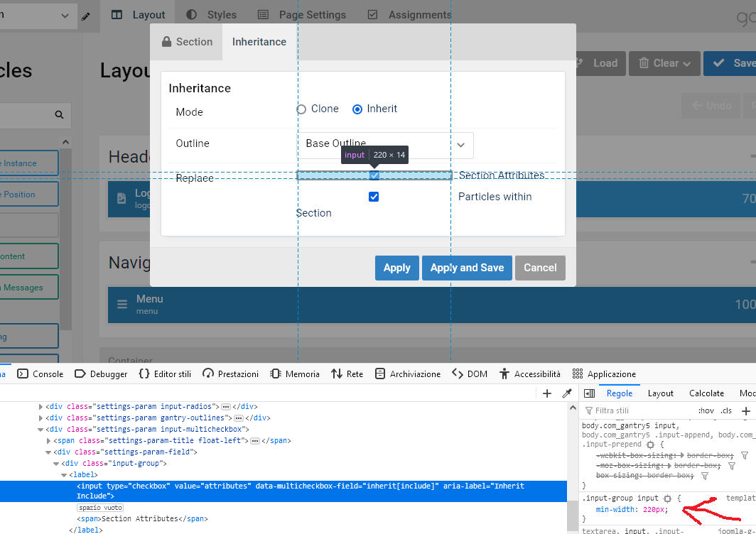Image resolution: width=756 pixels, height=534 pixels.
Task: Click the sidebar scroll-up chevron
Action: point(65,142)
